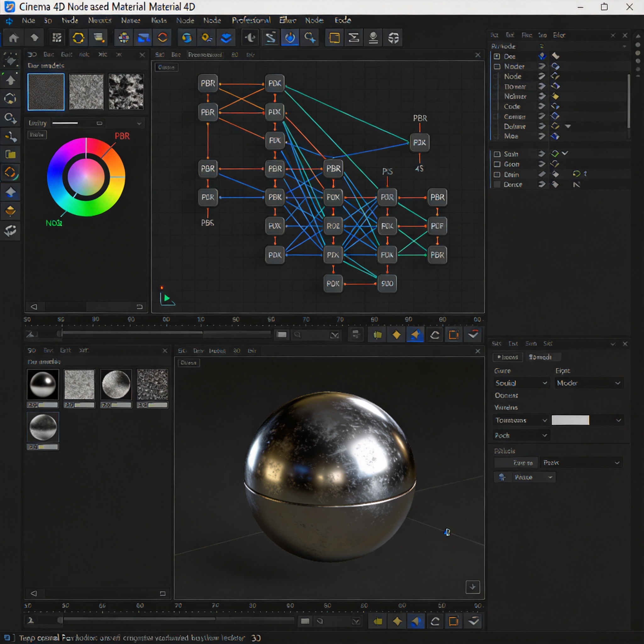Toggle the checkbox beside the Donce row
This screenshot has width=644, height=644.
497,184
